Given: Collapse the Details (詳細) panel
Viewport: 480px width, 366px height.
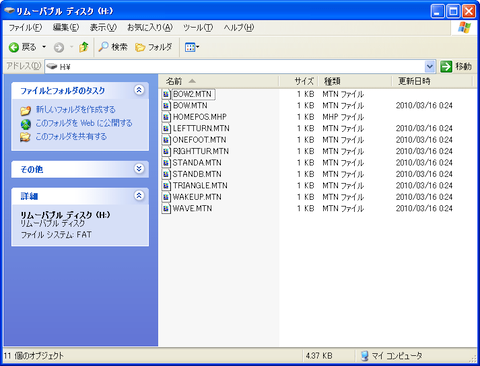Looking at the screenshot, I should 139,196.
